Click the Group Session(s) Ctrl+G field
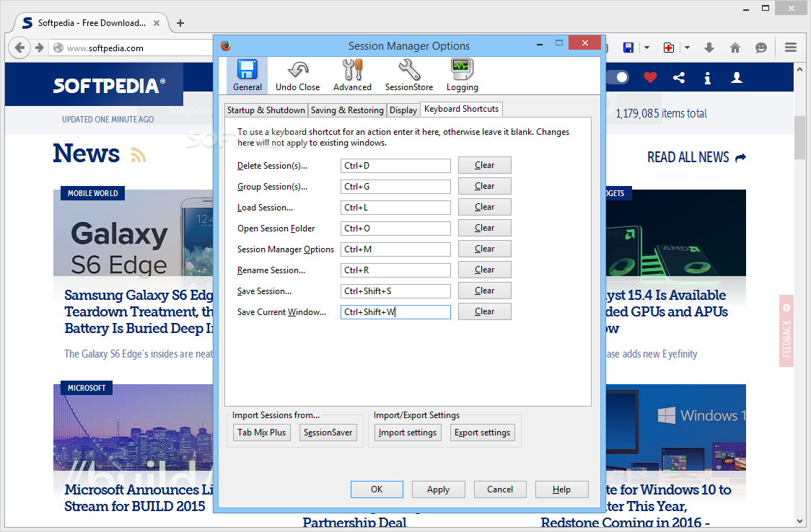The width and height of the screenshot is (811, 532). (x=395, y=187)
